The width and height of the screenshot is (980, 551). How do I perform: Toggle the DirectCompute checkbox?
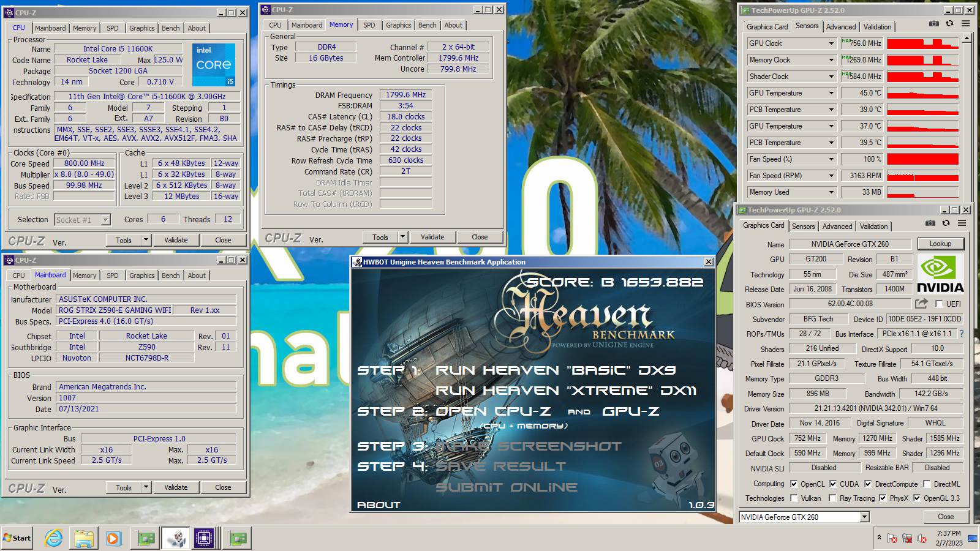pyautogui.click(x=868, y=484)
